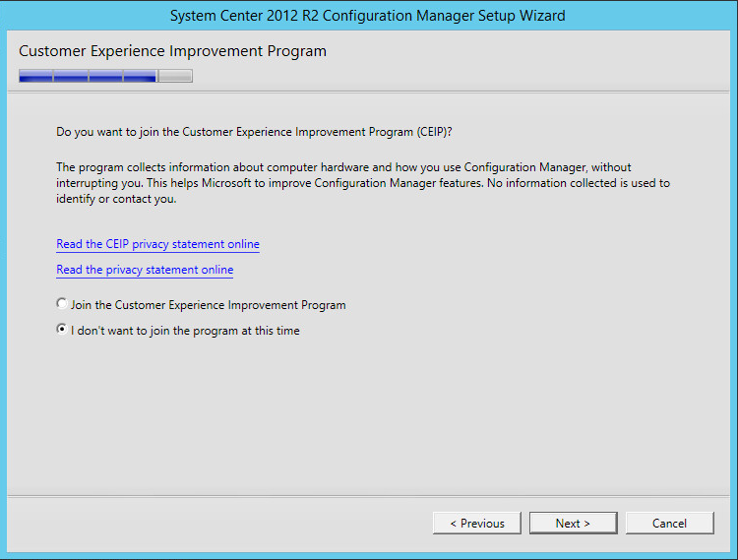This screenshot has width=738, height=560.
Task: Click the last unfilled progress bar segment
Action: tap(175, 76)
